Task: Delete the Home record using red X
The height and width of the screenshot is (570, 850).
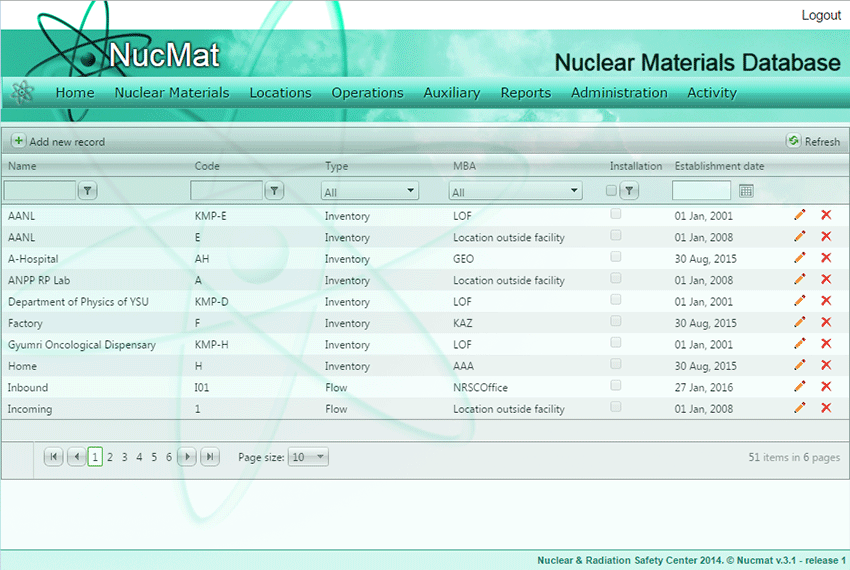Action: point(826,365)
